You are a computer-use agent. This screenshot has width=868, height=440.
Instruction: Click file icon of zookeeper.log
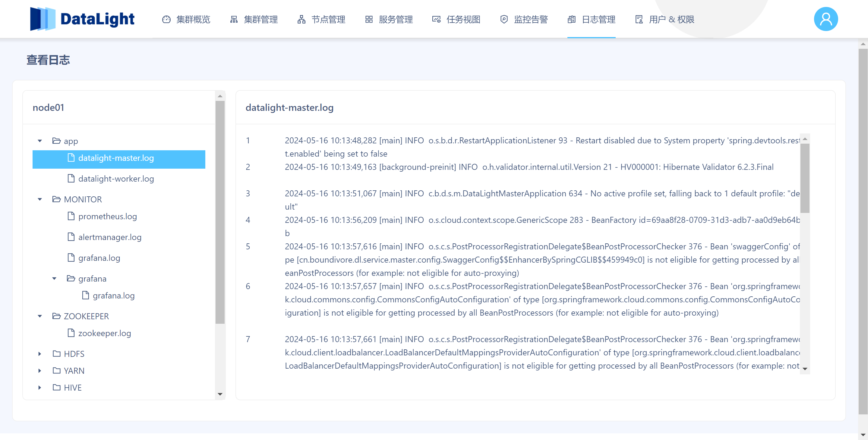point(71,333)
